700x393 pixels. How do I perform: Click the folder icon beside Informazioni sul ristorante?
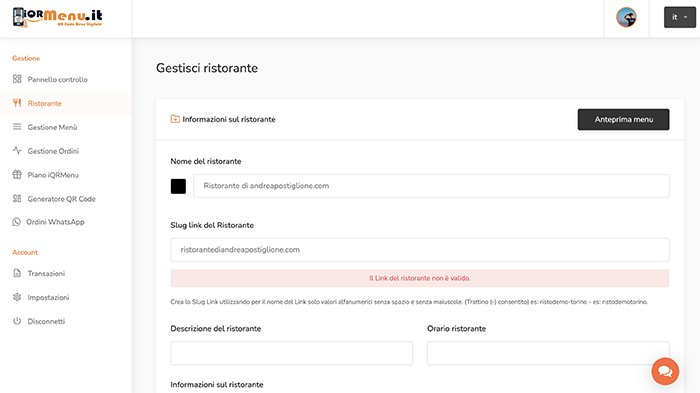(175, 119)
